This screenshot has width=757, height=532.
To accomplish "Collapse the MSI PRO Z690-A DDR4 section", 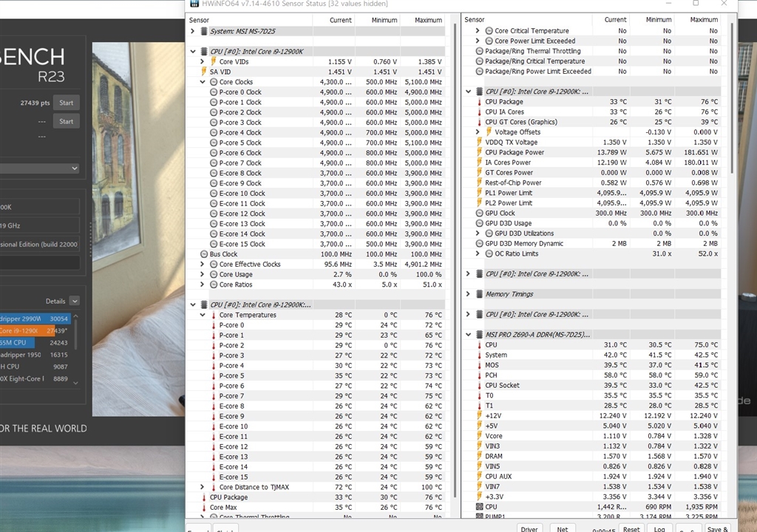I will point(468,335).
